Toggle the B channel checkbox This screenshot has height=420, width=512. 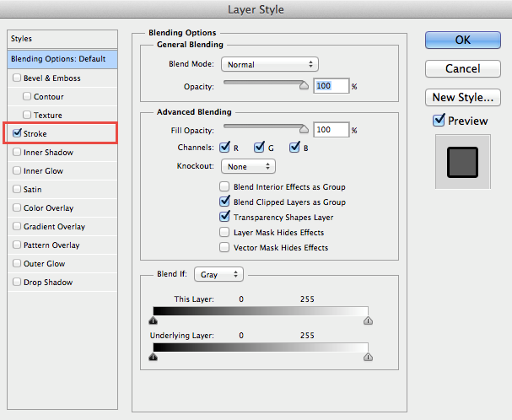point(294,148)
